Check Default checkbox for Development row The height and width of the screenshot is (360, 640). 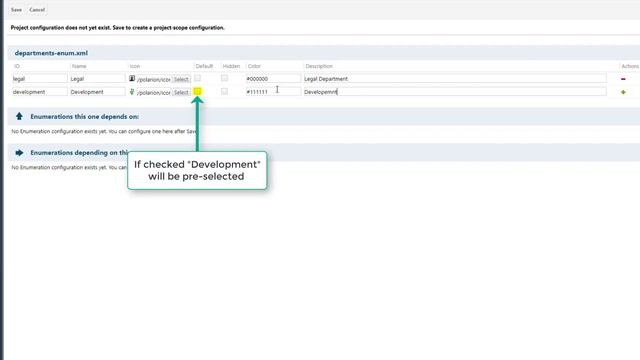198,91
